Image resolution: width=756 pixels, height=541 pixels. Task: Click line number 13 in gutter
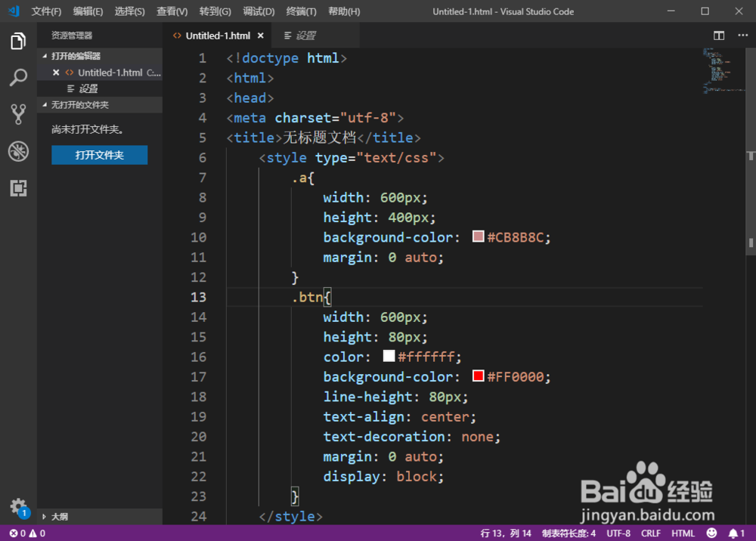tap(198, 297)
